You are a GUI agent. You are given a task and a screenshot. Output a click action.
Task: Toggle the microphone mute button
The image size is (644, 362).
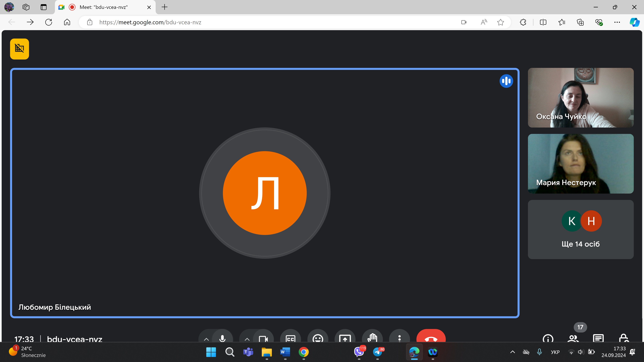coord(222,338)
